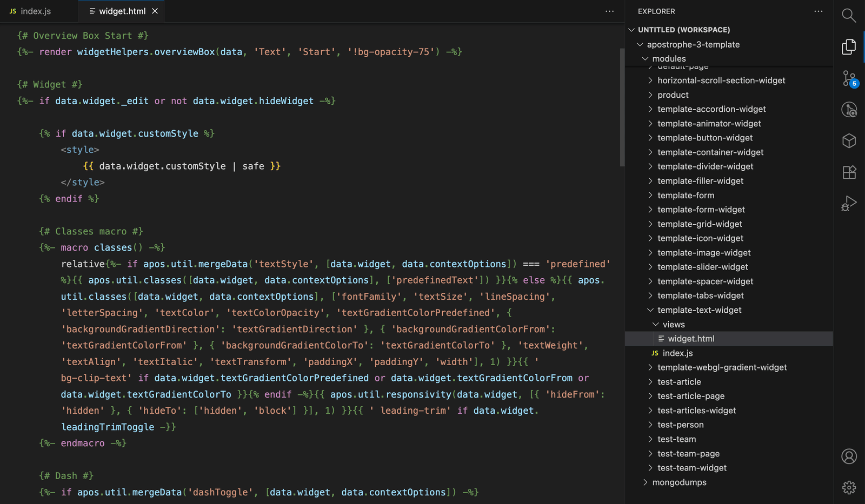Select the Explorer icon in the activity bar

coord(848,47)
